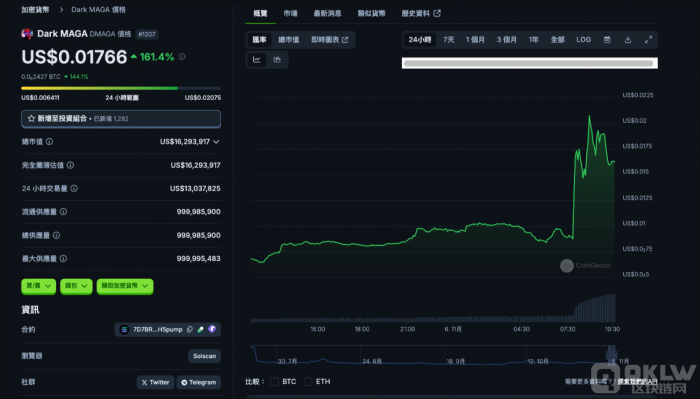The width and height of the screenshot is (700, 399).
Task: Open the 類似貨幣 tab
Action: 371,13
